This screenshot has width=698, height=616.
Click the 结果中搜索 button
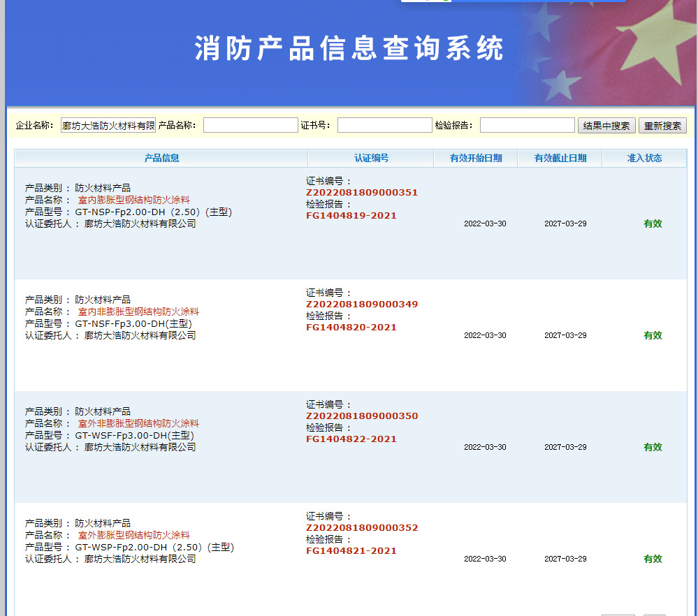(x=606, y=126)
